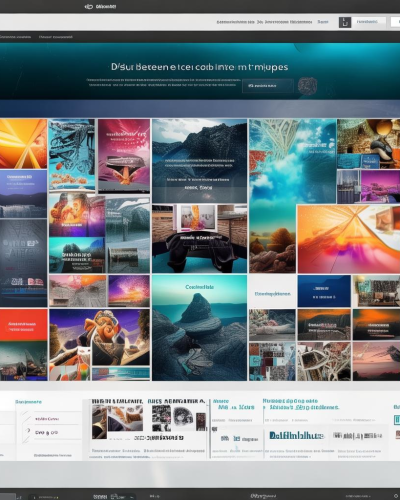Select the solid dark blue gallery tile
Image resolution: width=400 pixels, height=500 pixels.
324,291
